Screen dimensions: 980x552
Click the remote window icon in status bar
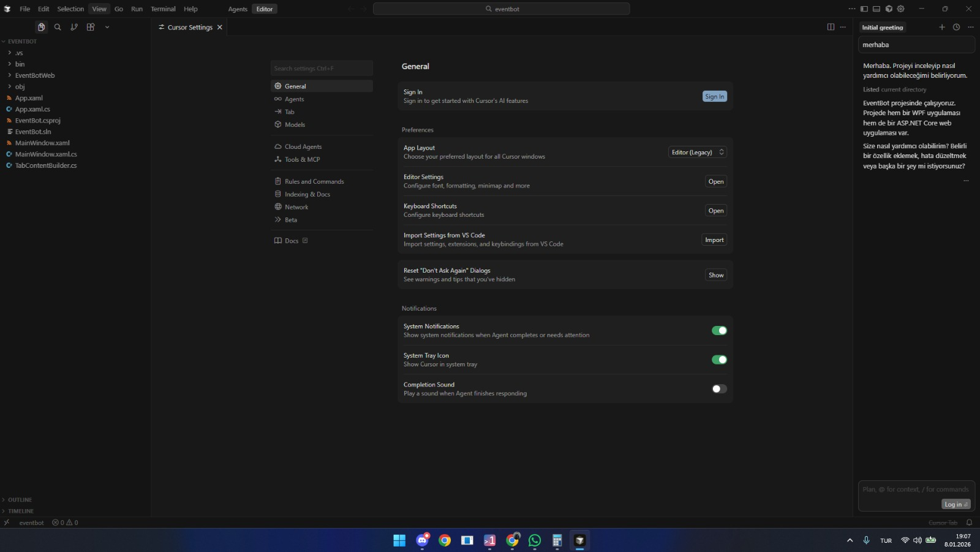pos(7,523)
